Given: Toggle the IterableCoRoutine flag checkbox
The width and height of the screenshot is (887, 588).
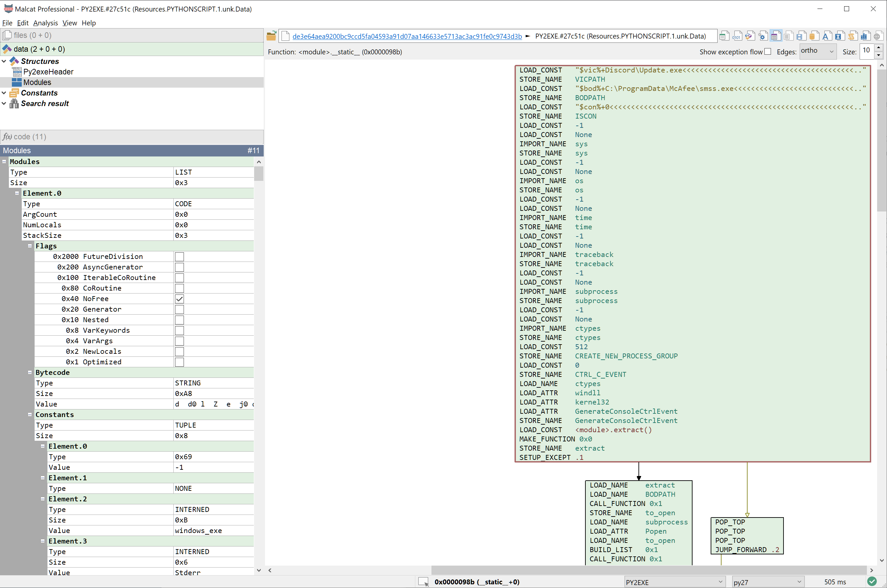Looking at the screenshot, I should (x=179, y=277).
